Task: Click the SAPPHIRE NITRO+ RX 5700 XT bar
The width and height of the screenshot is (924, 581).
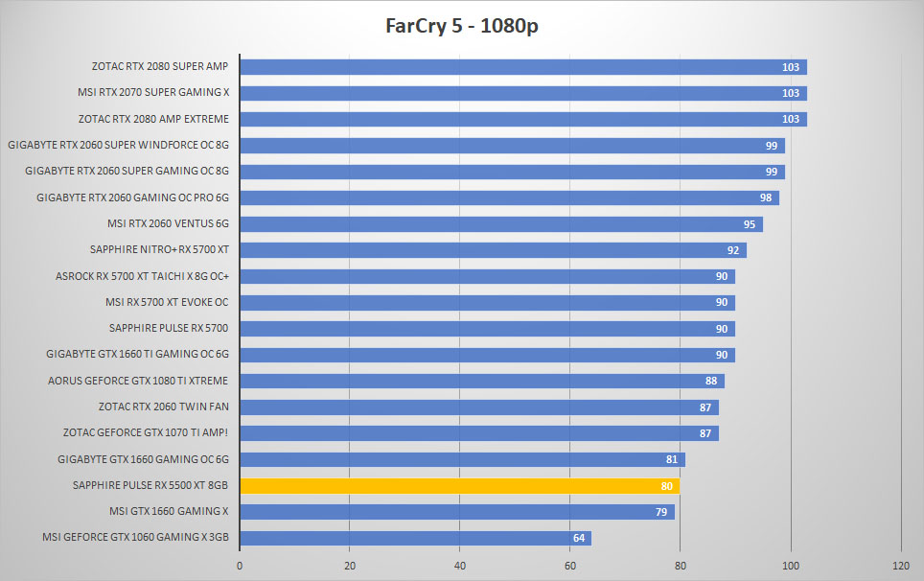Action: pos(494,250)
